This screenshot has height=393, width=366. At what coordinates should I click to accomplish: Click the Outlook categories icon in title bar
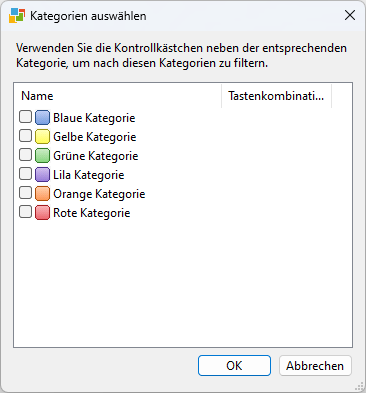point(17,16)
